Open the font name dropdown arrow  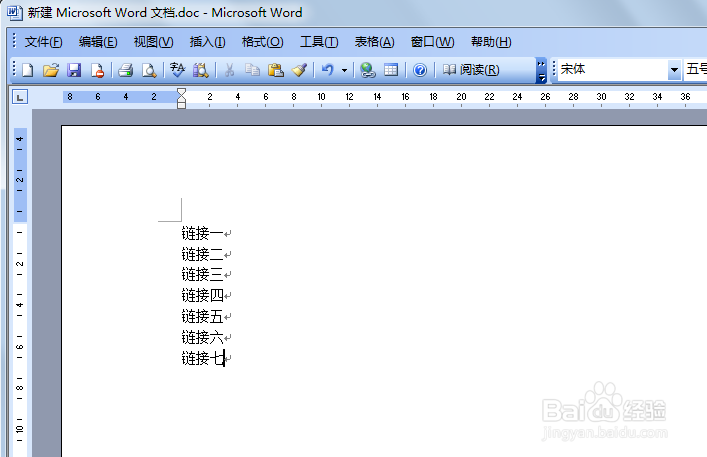[674, 70]
